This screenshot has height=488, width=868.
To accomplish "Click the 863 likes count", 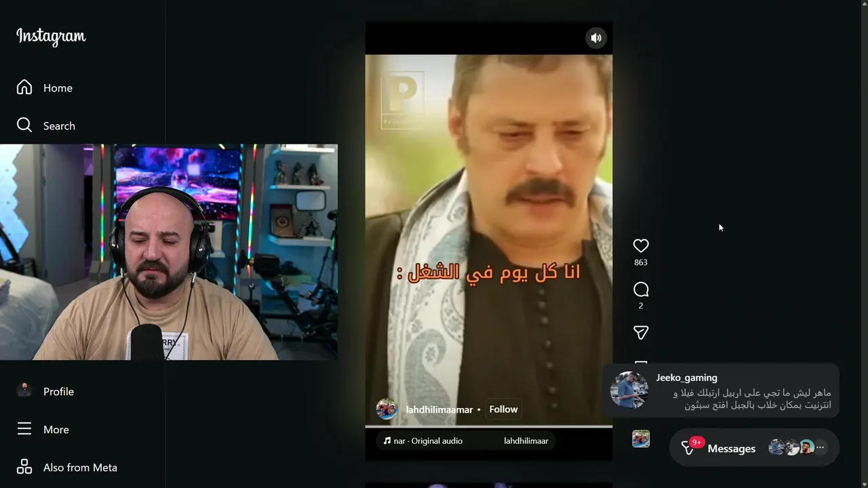I will point(641,262).
